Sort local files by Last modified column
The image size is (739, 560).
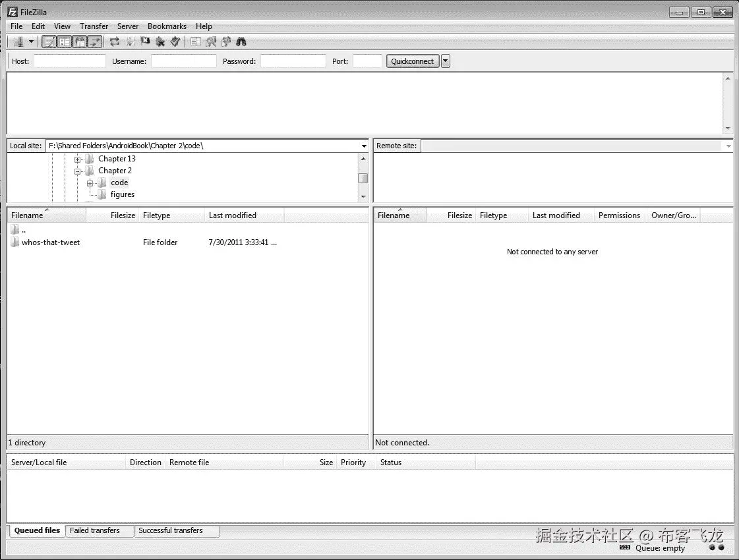point(244,215)
